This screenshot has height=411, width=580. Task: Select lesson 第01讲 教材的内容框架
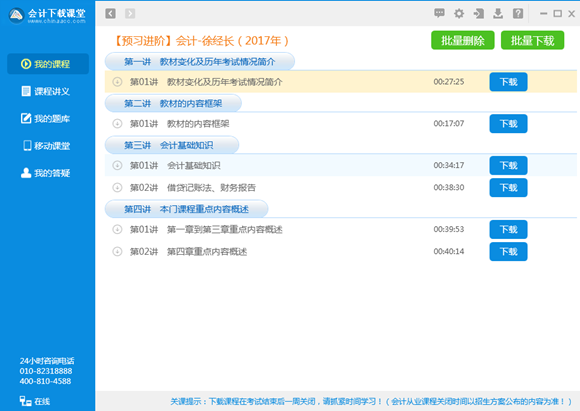[341, 124]
